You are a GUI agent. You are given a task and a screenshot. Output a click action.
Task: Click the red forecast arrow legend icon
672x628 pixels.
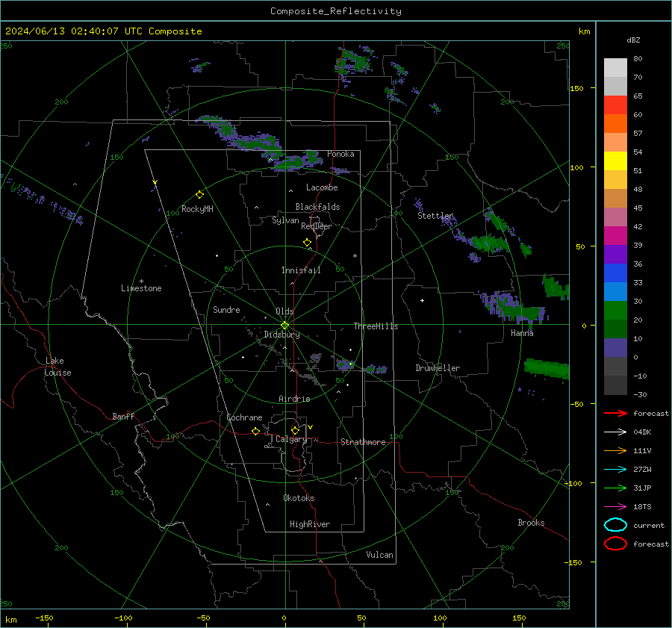tap(615, 413)
